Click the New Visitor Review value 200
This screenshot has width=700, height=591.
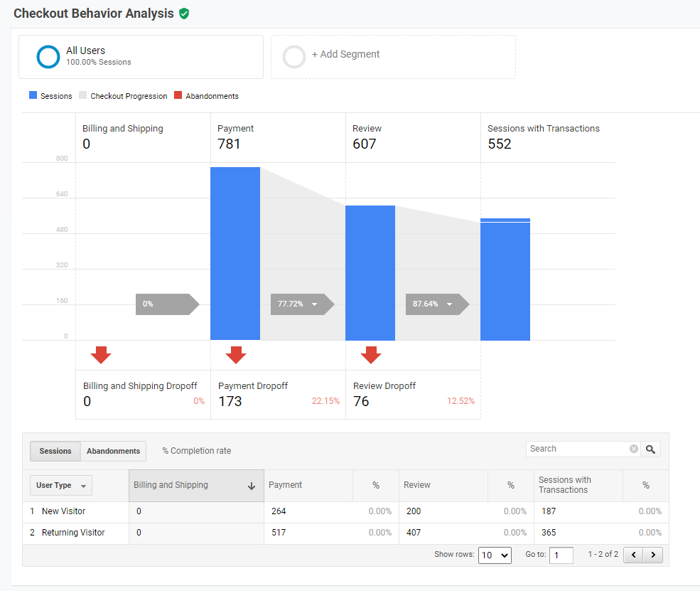[414, 511]
